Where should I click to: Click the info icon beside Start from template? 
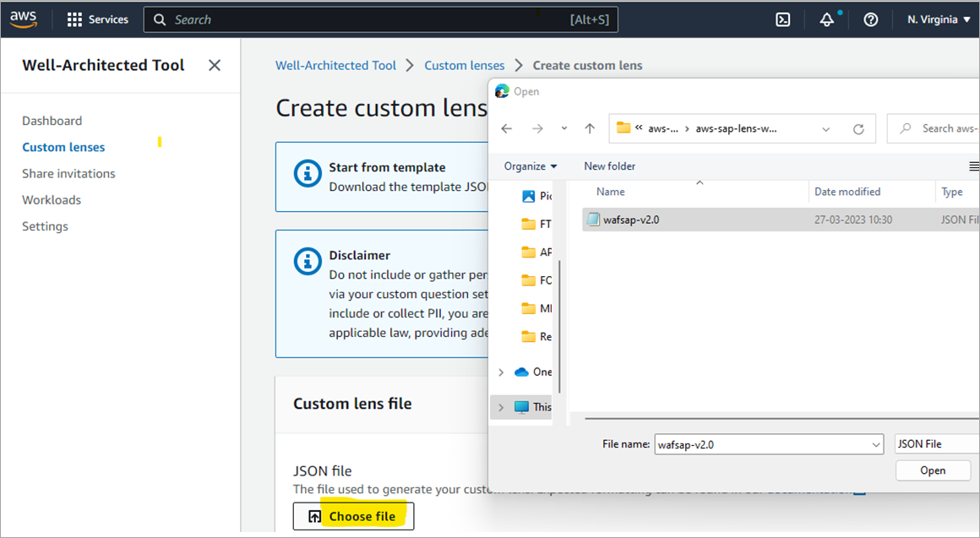pyautogui.click(x=308, y=174)
